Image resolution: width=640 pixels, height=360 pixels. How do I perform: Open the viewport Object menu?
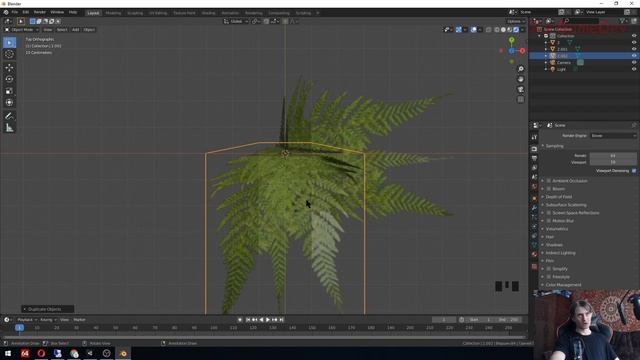89,30
